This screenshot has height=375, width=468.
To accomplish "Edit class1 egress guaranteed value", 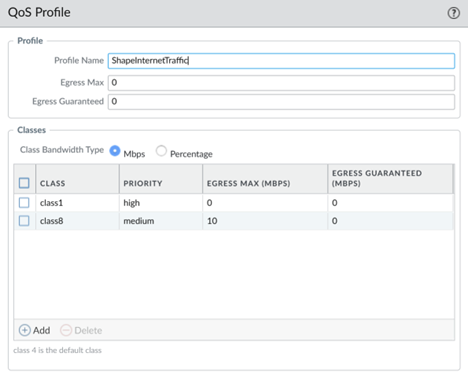I will (390, 203).
